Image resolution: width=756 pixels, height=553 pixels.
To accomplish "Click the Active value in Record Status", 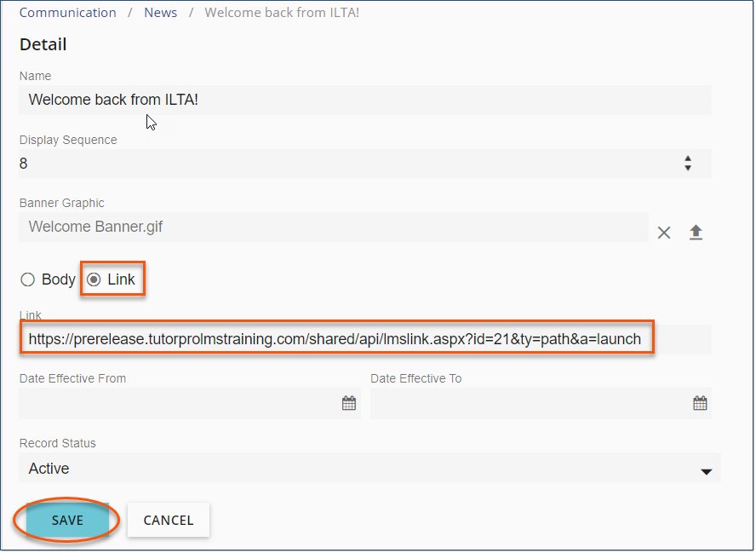I will pyautogui.click(x=49, y=469).
